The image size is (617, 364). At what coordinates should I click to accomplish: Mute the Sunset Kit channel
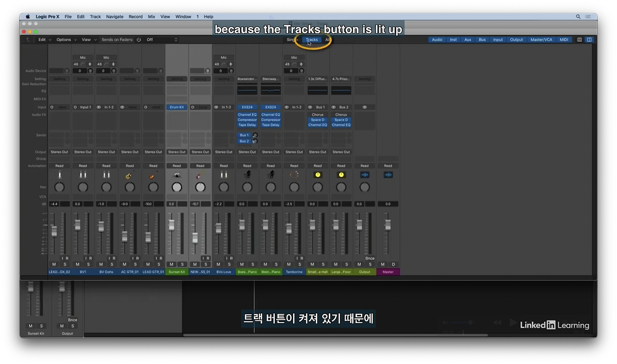pos(171,264)
